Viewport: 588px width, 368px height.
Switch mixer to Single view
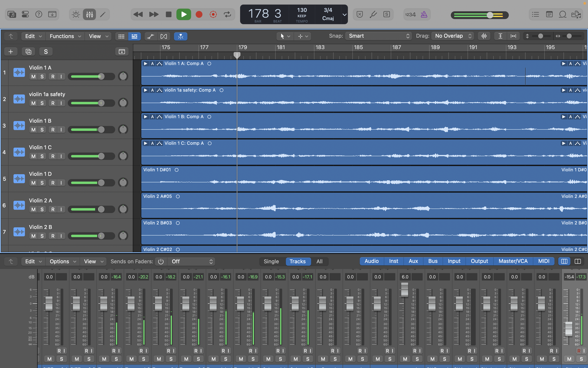(x=271, y=261)
